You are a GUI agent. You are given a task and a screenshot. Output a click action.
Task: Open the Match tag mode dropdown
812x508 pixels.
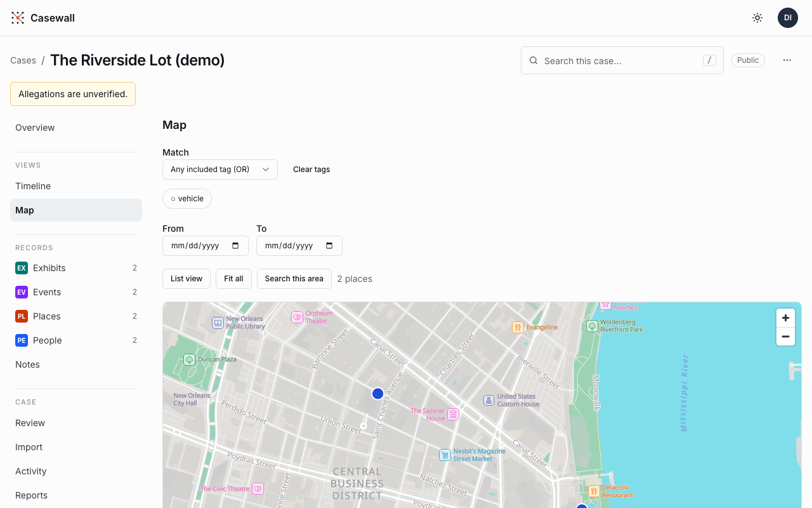[x=220, y=170]
